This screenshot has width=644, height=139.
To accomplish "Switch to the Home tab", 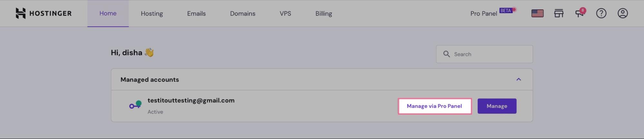I will [108, 14].
